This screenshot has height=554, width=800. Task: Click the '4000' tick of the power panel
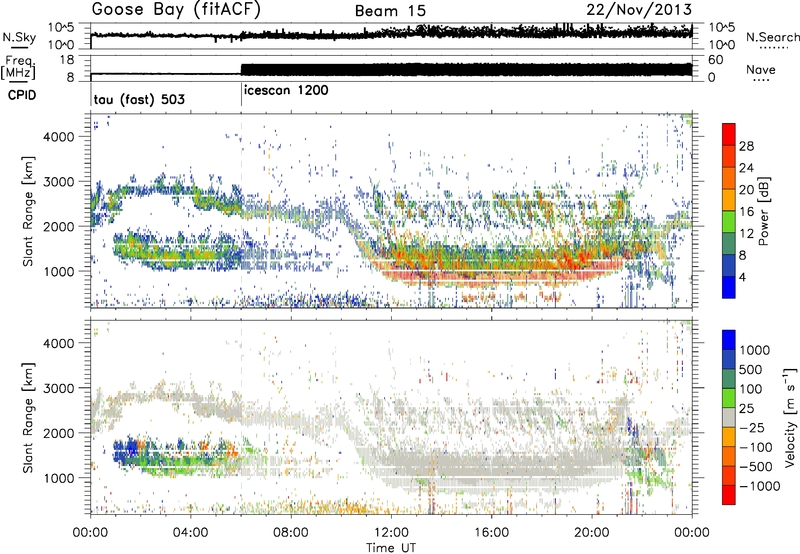click(58, 137)
